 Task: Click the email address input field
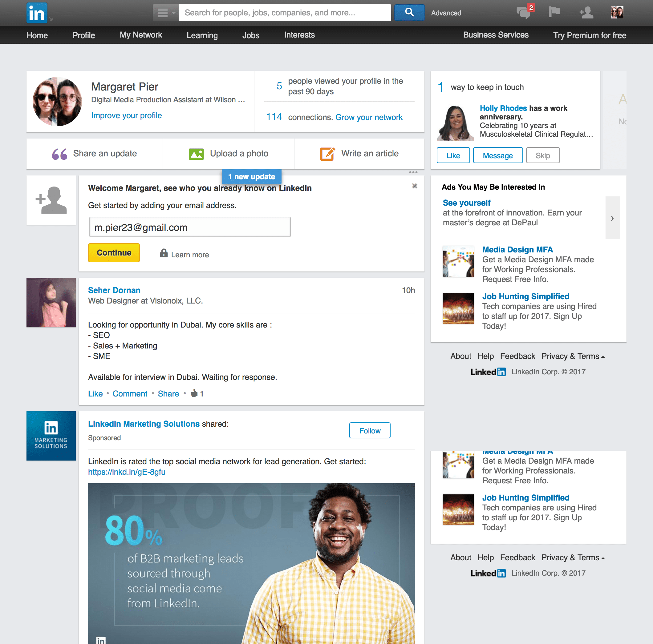click(x=190, y=227)
